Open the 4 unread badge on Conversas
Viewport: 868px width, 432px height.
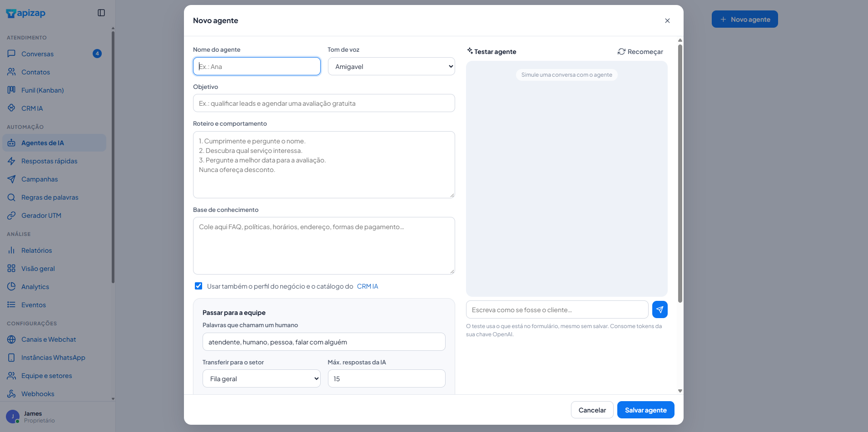97,54
